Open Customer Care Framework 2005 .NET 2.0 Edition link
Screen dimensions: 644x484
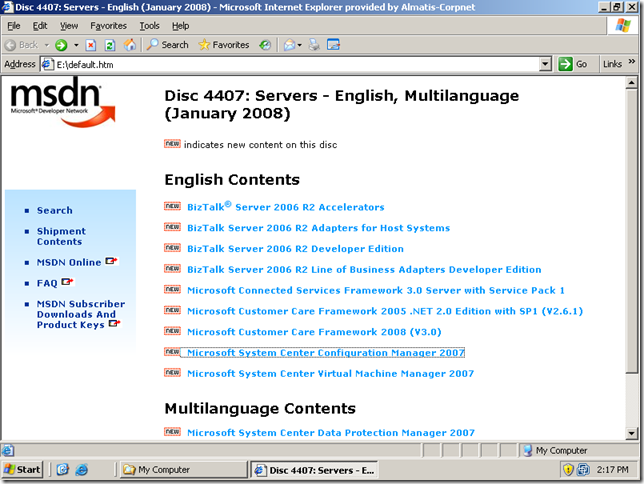pyautogui.click(x=385, y=311)
